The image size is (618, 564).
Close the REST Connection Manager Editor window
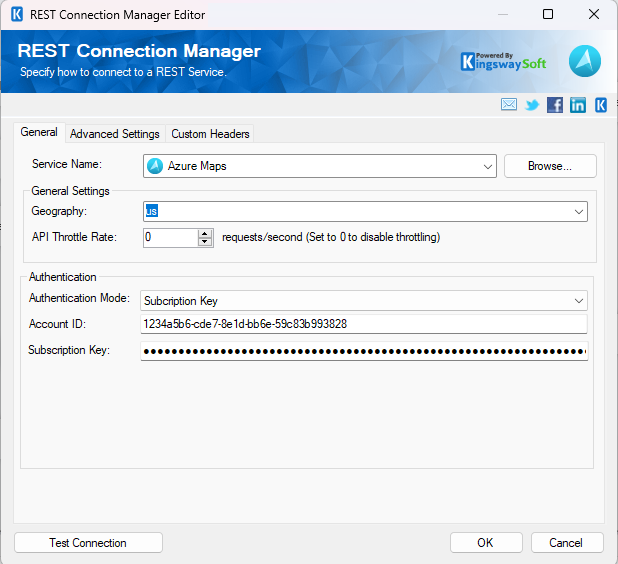point(594,15)
